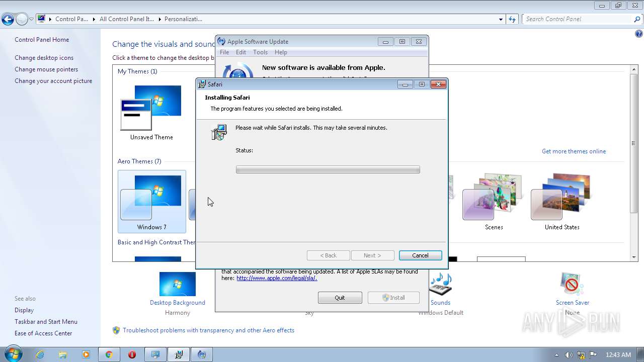
Task: Quit Apple Software Update
Action: click(340, 298)
